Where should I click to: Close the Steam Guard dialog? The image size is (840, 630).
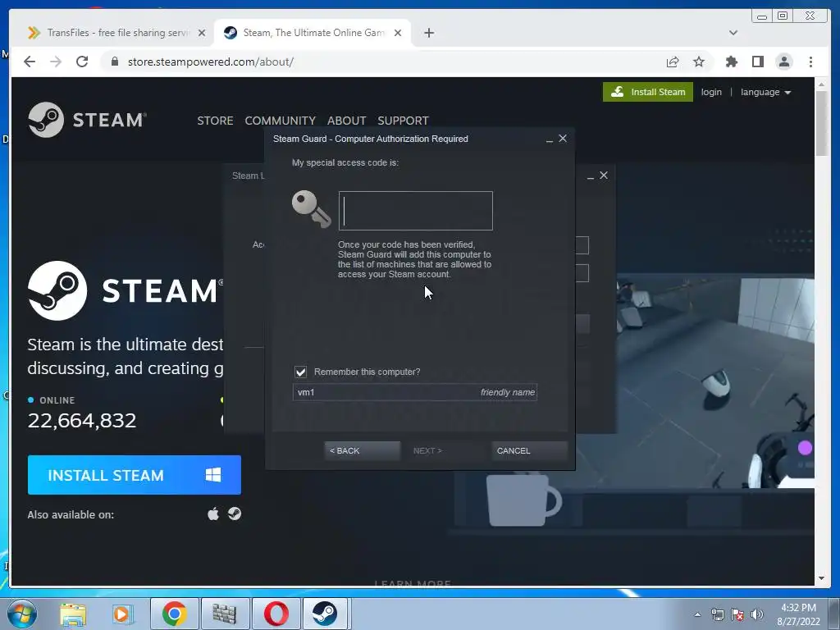tap(563, 138)
